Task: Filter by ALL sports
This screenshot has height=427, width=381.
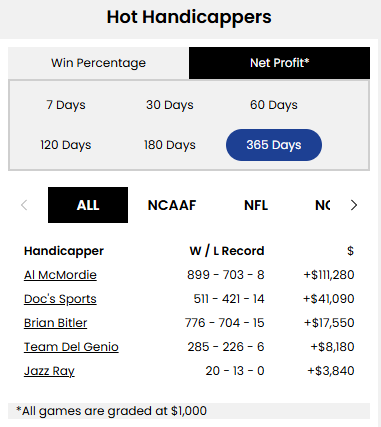Action: (x=88, y=205)
